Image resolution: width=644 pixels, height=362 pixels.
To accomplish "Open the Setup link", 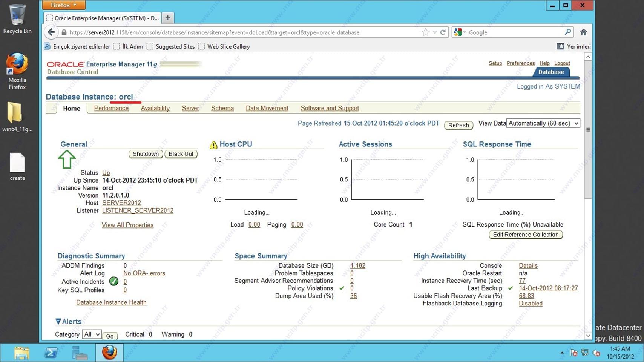I will [495, 63].
